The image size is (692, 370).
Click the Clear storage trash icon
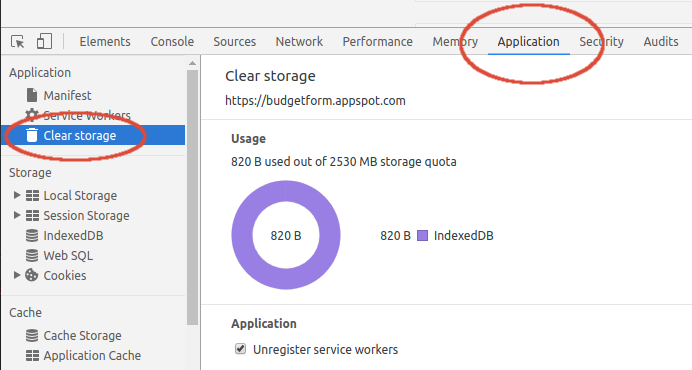coord(32,135)
